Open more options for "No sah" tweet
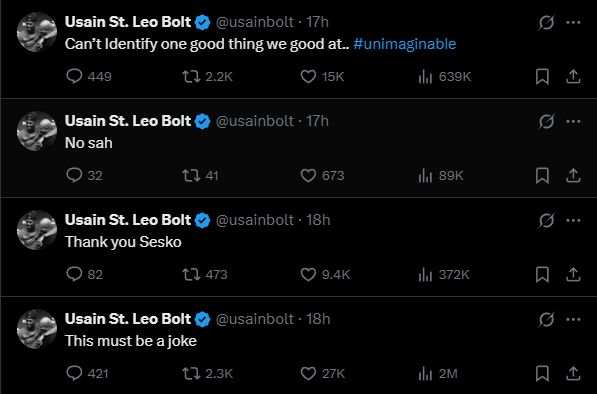Screen dimensions: 597x394 pyautogui.click(x=573, y=121)
